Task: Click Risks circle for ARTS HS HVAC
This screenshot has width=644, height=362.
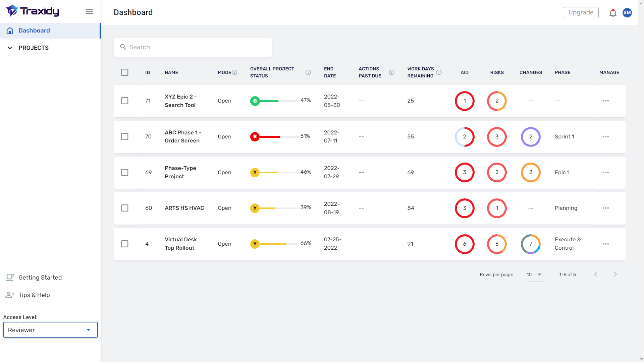Action: click(497, 208)
